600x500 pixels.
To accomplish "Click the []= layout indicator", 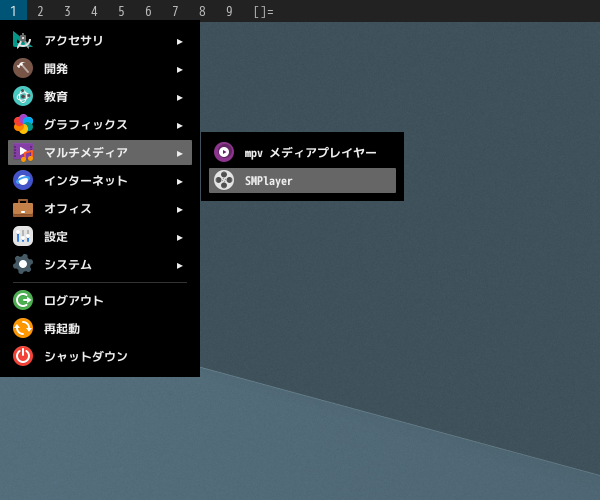I will 264,11.
